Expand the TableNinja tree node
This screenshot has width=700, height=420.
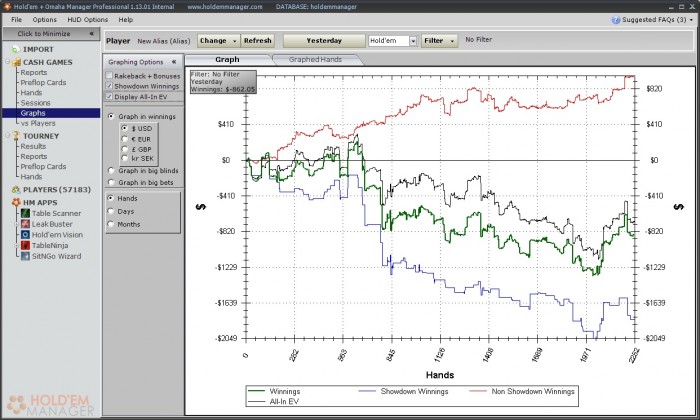(17, 245)
